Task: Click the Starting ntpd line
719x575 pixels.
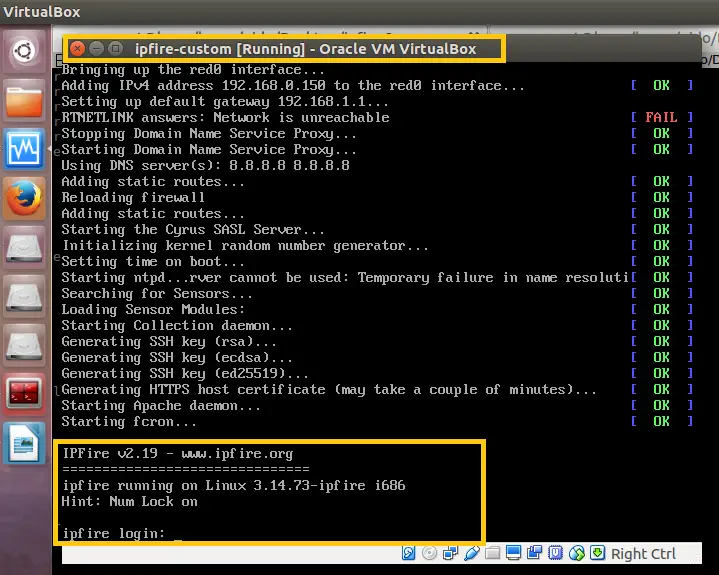Action: click(x=345, y=277)
